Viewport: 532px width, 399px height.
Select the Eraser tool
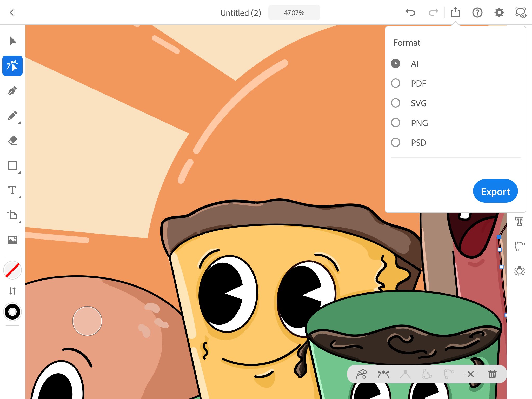[x=12, y=141]
